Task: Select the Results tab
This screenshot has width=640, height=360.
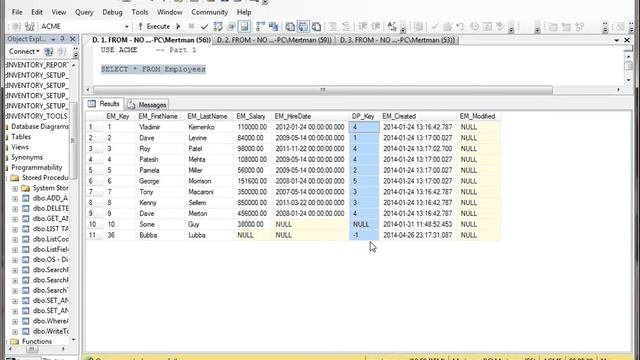Action: [x=104, y=104]
